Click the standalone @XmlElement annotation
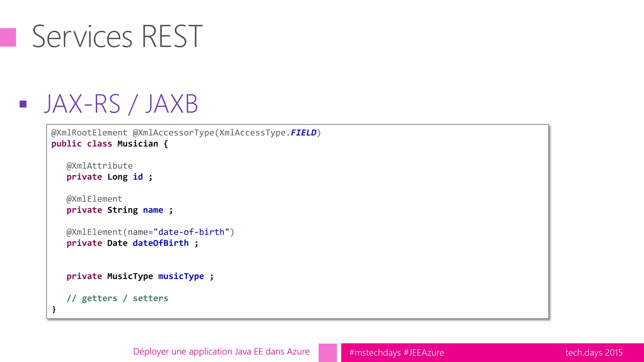The image size is (644, 362). click(94, 199)
